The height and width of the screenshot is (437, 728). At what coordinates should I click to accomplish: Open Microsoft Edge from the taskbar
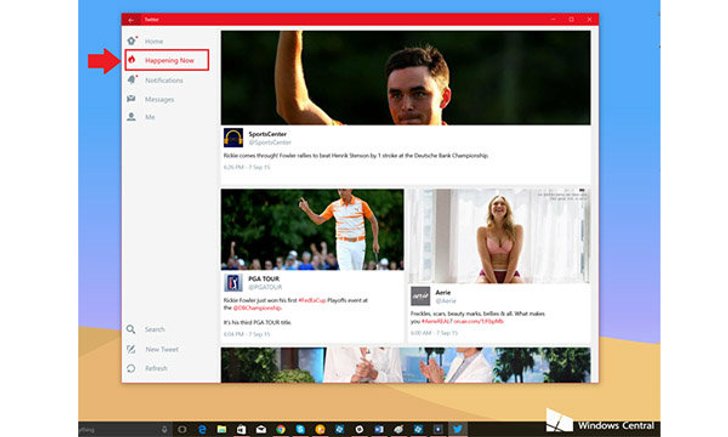(202, 430)
